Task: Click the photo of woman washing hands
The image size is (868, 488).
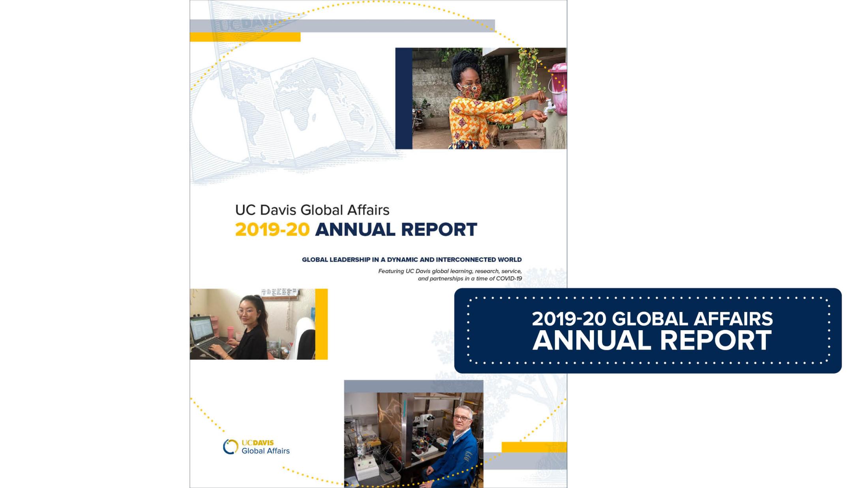Action: click(489, 98)
